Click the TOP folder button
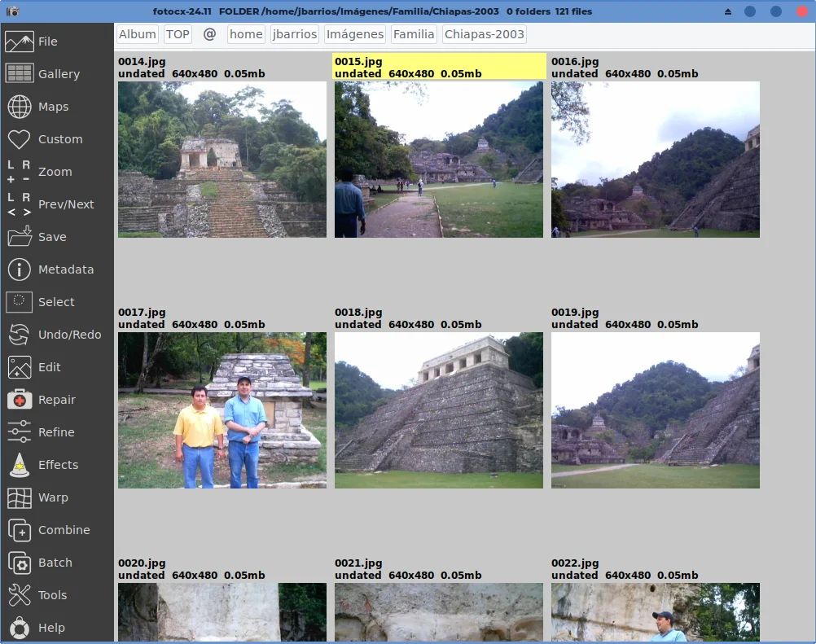The image size is (816, 644). 178,34
